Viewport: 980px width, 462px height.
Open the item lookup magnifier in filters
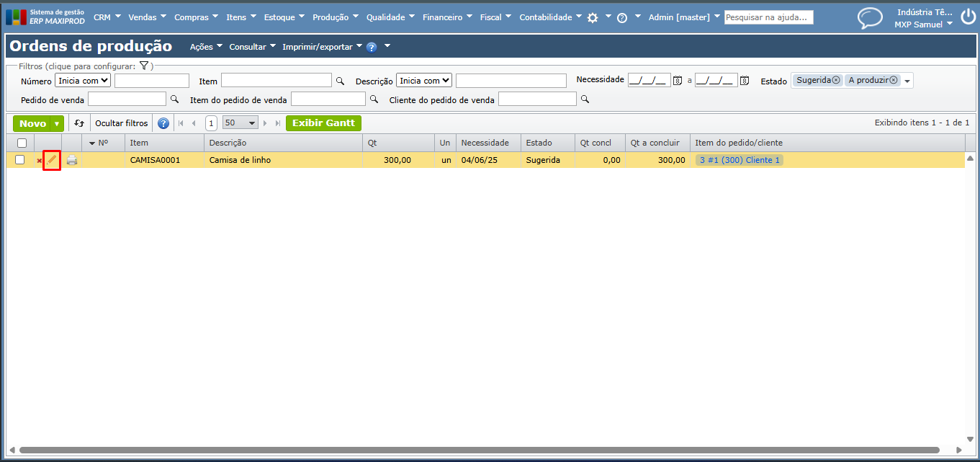coord(341,81)
